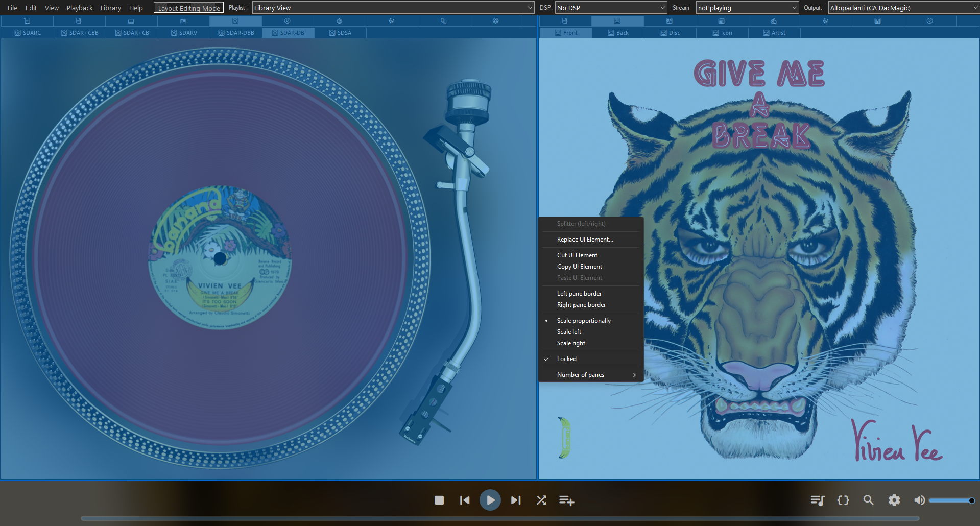Select the disc icon tab above the cover art

click(930, 21)
